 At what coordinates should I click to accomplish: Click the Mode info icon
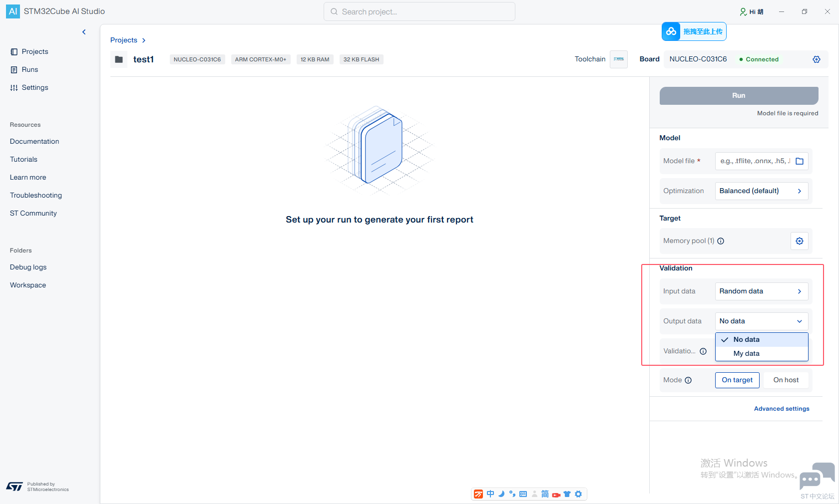point(688,380)
